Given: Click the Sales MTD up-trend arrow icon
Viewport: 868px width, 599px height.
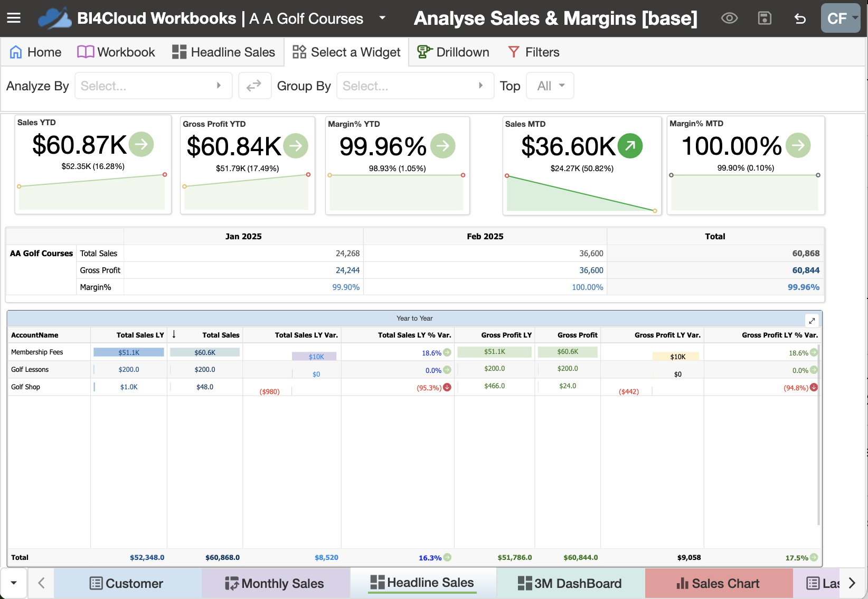Looking at the screenshot, I should point(630,146).
